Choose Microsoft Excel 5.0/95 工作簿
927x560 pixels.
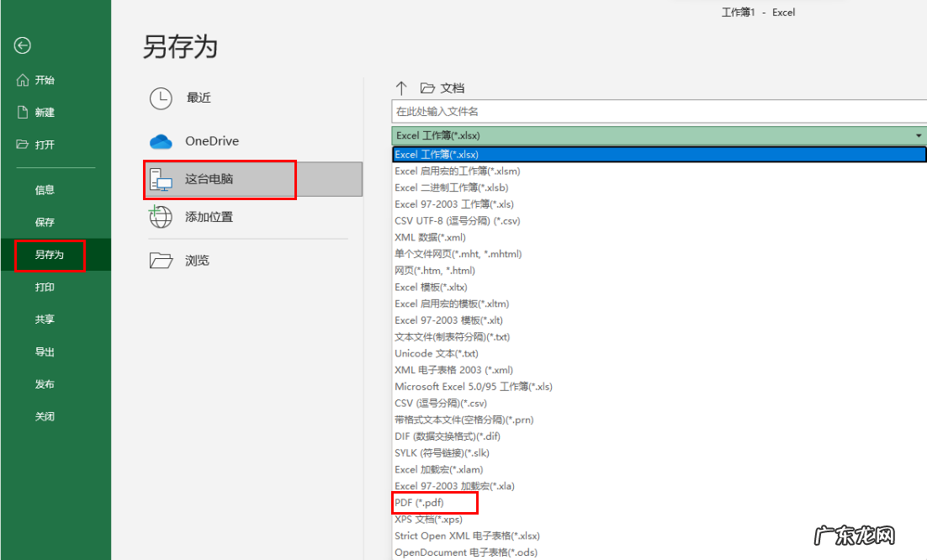474,386
